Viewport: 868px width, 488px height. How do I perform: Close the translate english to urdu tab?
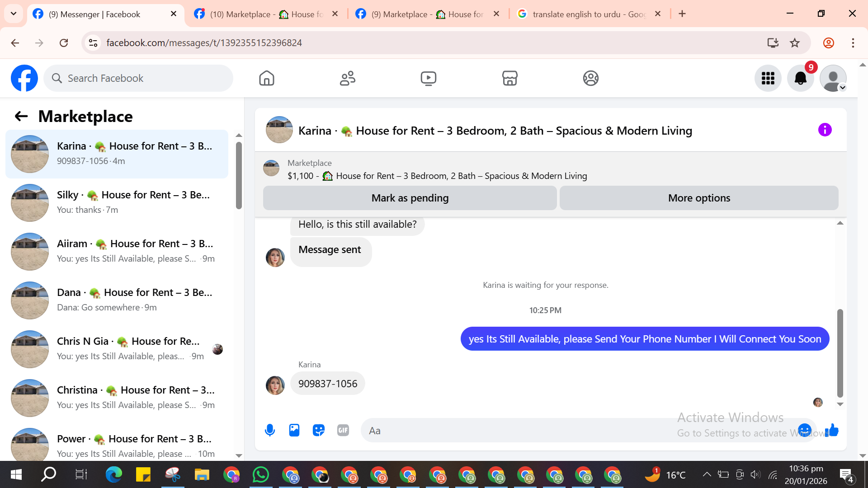[x=658, y=14]
